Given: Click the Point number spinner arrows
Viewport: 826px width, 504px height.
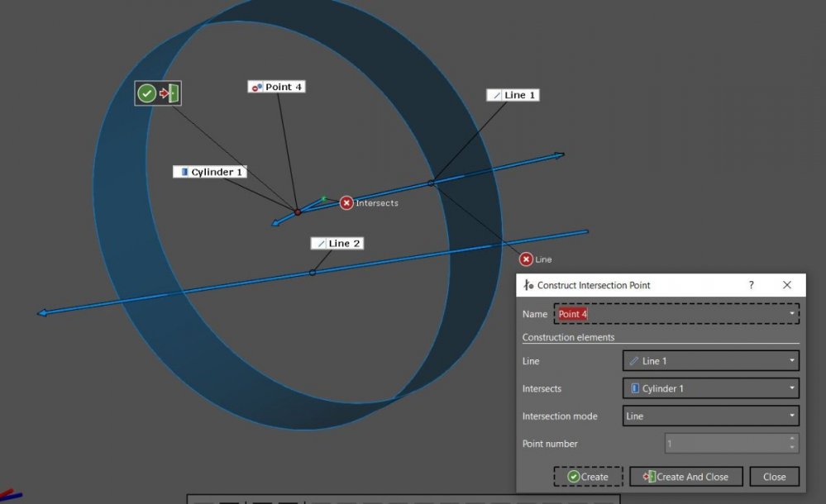Looking at the screenshot, I should point(792,444).
